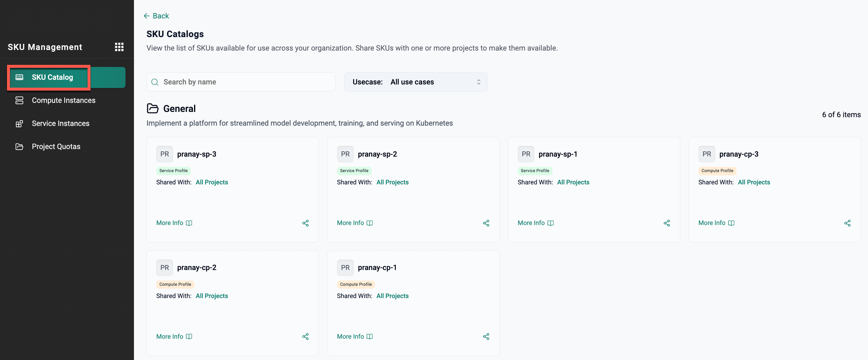Select SKU Catalog in sidebar
The width and height of the screenshot is (868, 360).
pos(52,77)
